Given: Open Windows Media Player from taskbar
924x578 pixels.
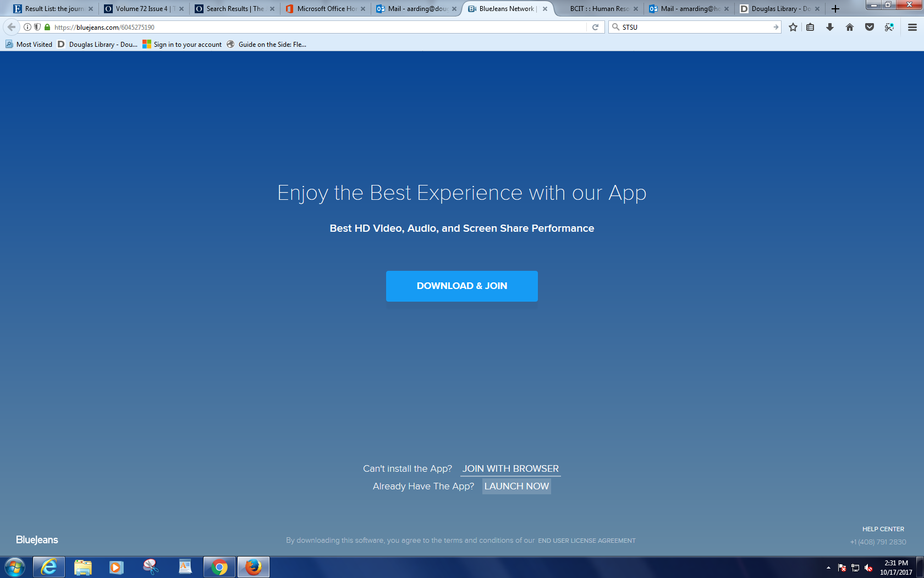Looking at the screenshot, I should 117,567.
